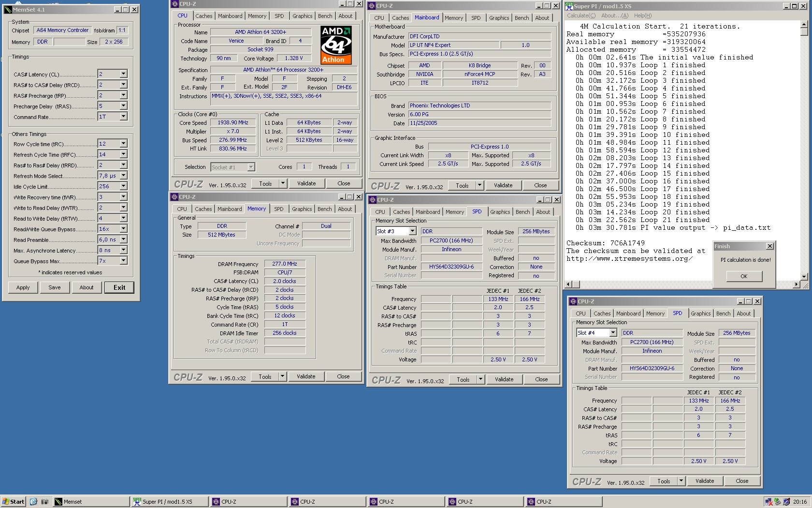Open the Slot #4 memory slot dropdown

point(613,333)
